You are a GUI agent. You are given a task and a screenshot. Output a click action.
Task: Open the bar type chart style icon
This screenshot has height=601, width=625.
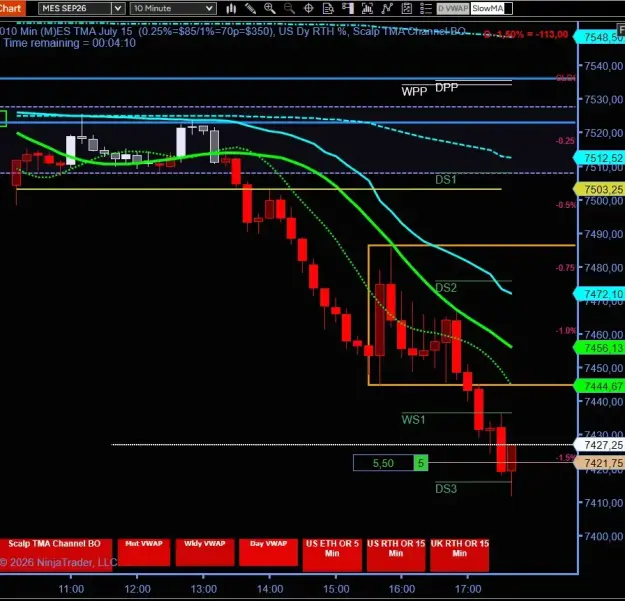click(x=231, y=8)
